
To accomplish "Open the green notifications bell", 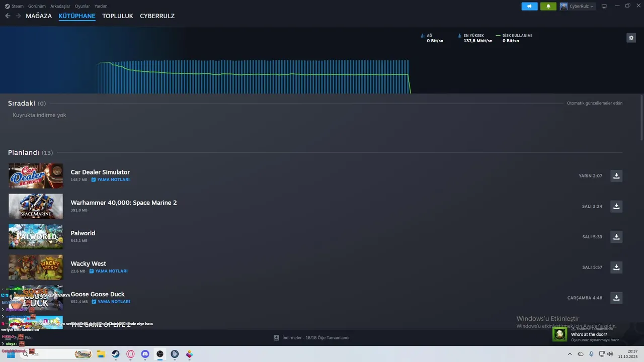I will (x=548, y=6).
